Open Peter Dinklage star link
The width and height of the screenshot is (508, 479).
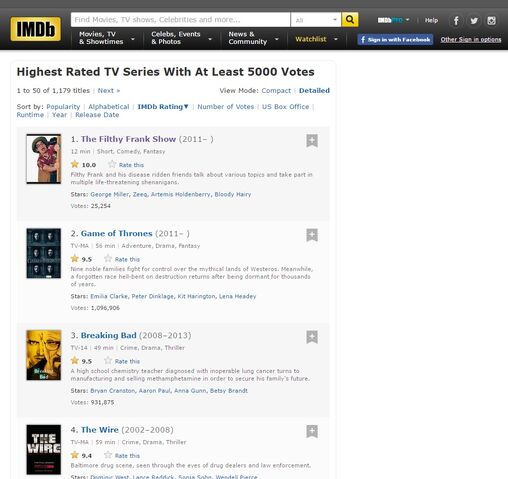click(153, 296)
